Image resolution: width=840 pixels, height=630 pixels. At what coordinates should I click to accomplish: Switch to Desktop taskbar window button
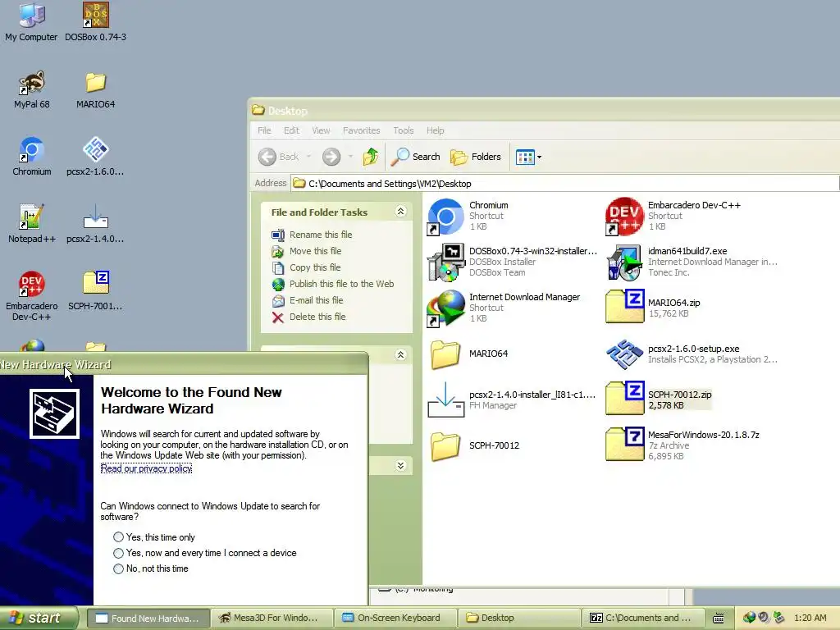(x=519, y=618)
